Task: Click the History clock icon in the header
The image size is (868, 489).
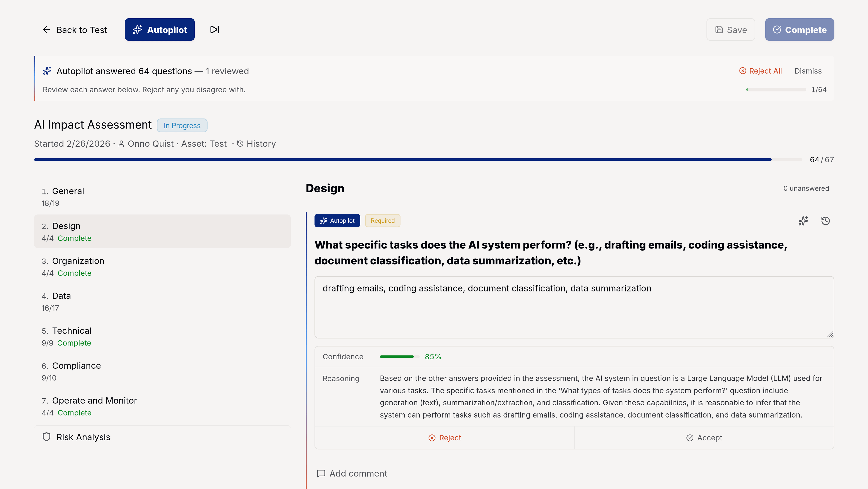Action: pos(240,144)
